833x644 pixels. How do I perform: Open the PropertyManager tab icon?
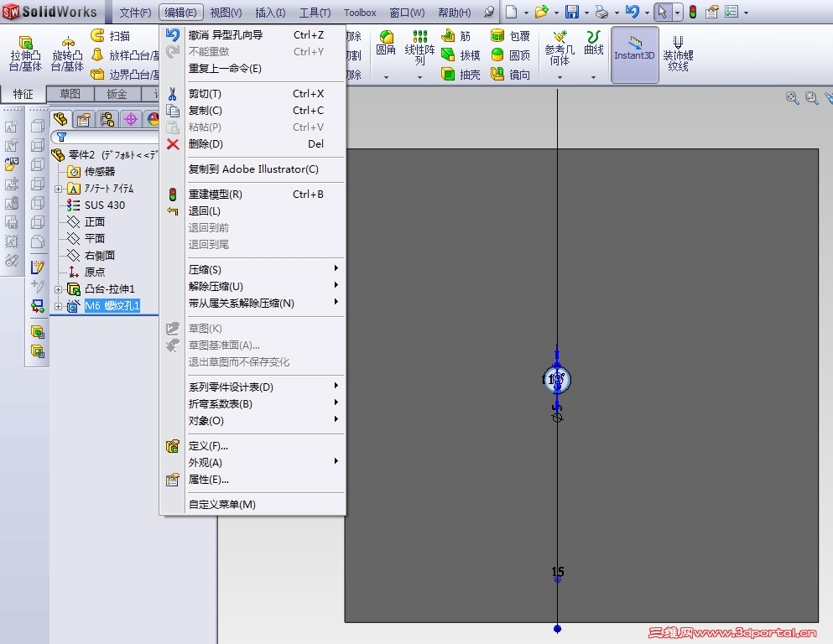coord(83,119)
